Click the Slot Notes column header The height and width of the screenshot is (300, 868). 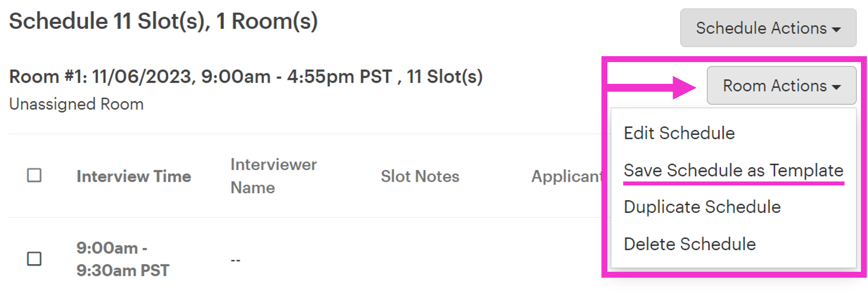click(420, 176)
